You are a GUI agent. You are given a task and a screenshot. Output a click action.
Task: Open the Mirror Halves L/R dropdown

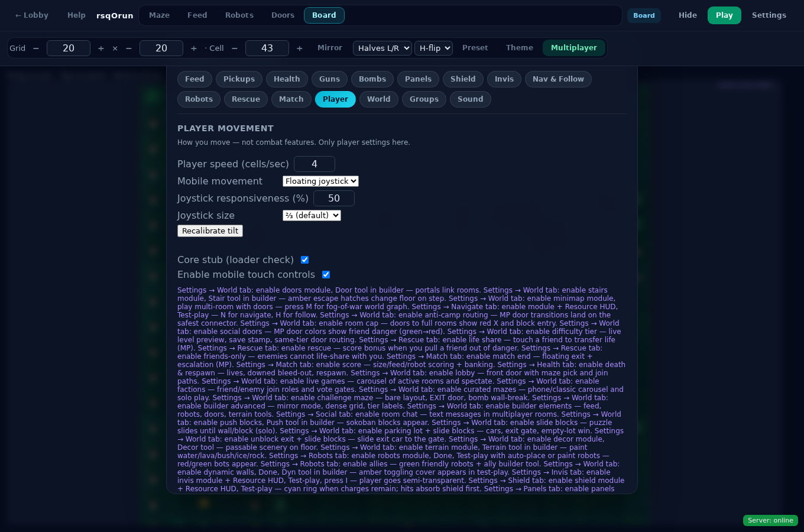pyautogui.click(x=382, y=48)
